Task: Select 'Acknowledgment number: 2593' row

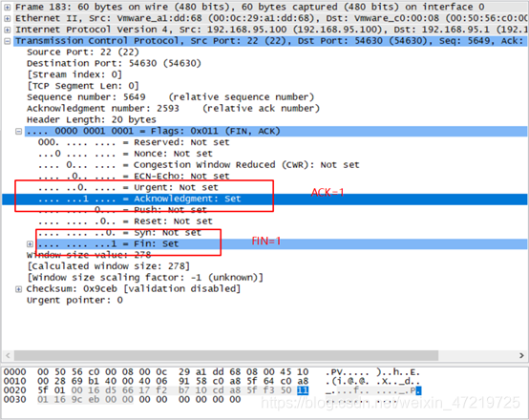Action: click(x=173, y=108)
